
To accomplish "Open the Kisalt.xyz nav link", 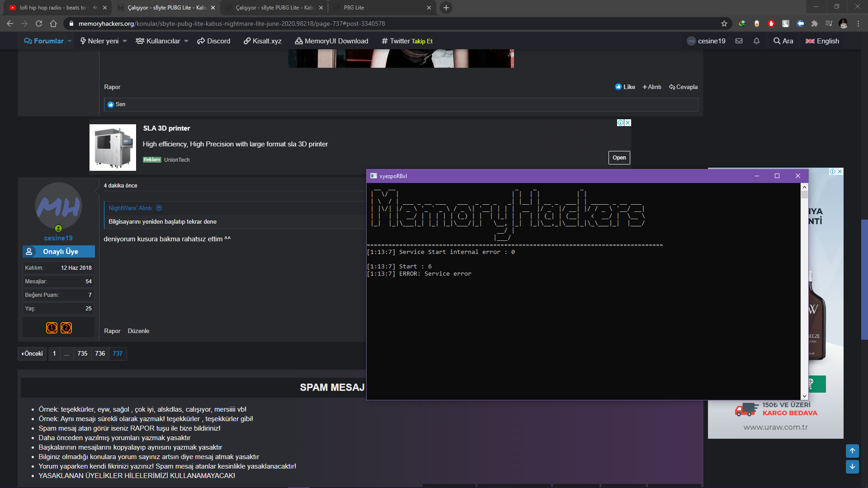I will pos(263,41).
